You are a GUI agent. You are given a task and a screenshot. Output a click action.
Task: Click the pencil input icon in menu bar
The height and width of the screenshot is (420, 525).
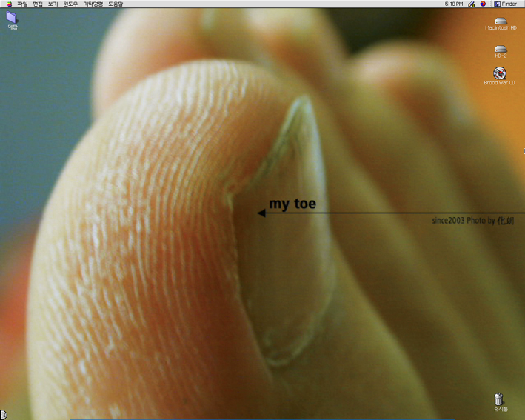[x=471, y=4]
